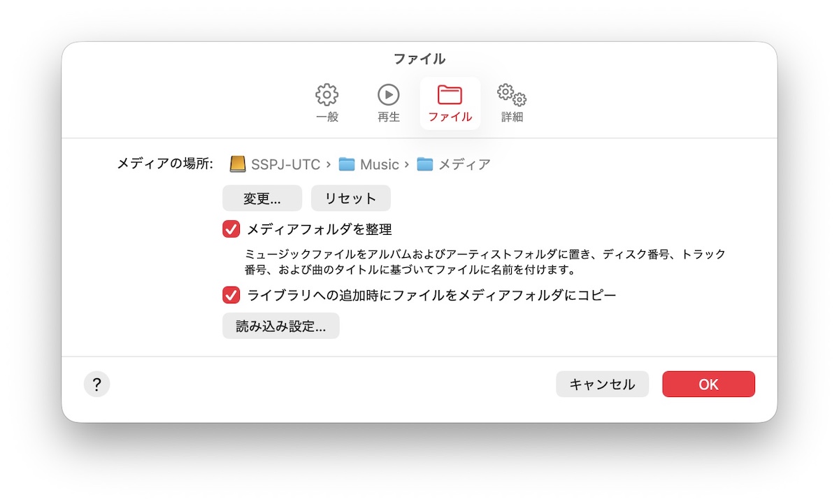Click the キャンセル button
This screenshot has width=839, height=504.
coord(602,384)
